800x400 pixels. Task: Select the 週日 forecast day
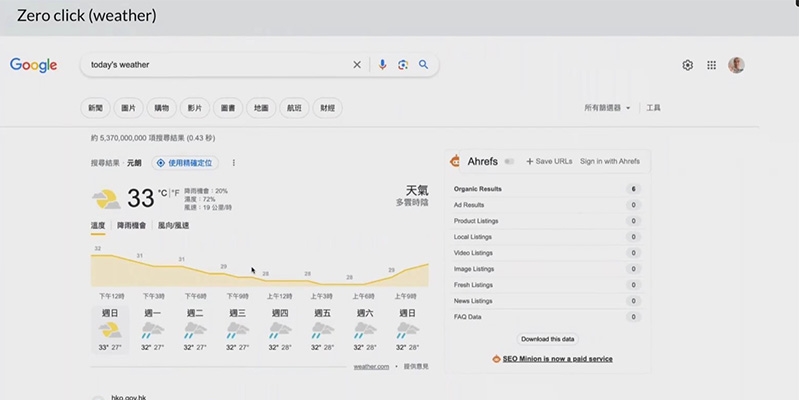(x=110, y=330)
